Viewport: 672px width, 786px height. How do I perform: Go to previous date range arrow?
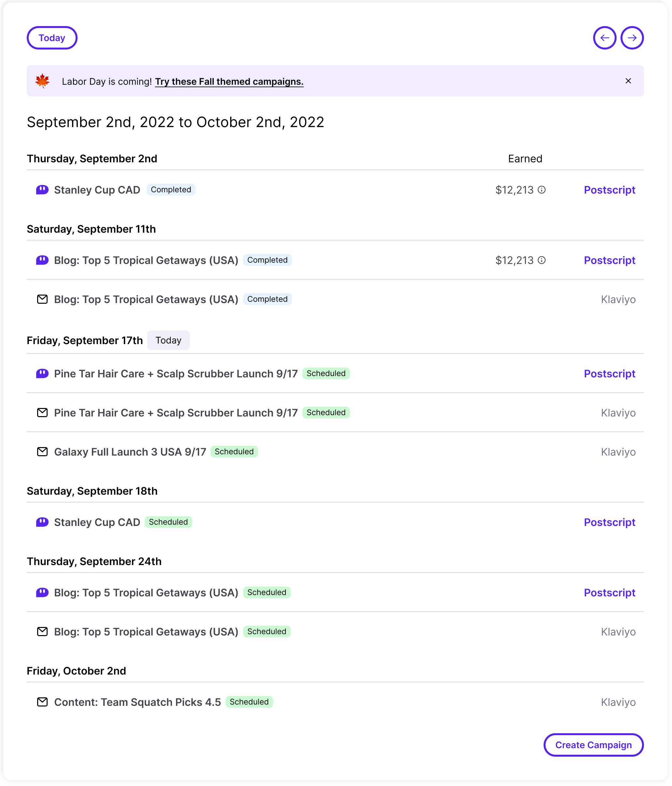click(x=604, y=38)
